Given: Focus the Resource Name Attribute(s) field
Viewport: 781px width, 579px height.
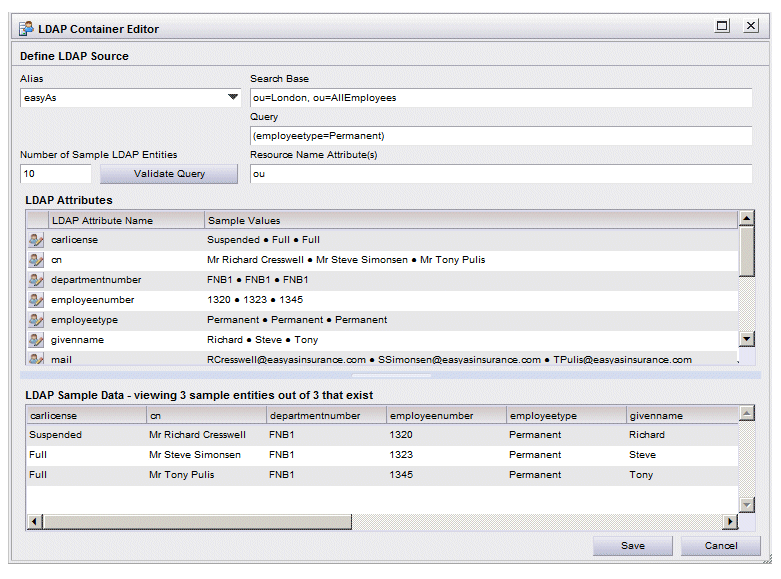Looking at the screenshot, I should pyautogui.click(x=501, y=174).
